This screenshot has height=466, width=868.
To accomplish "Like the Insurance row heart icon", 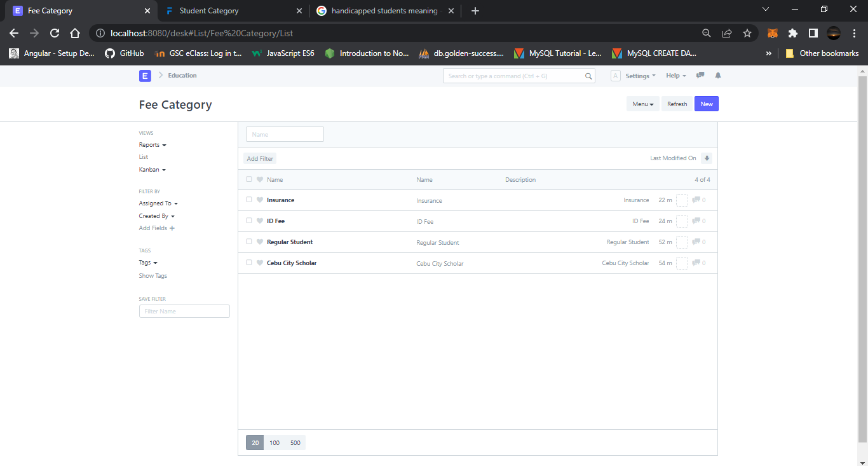I will (x=260, y=200).
